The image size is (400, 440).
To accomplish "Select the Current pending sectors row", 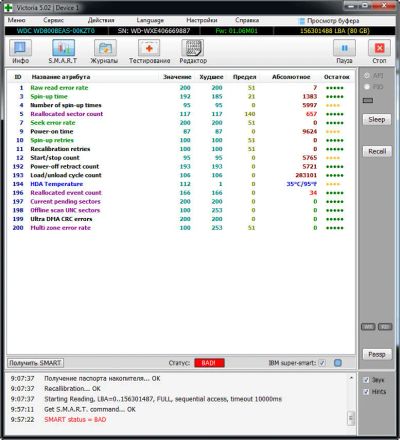I will click(x=181, y=201).
